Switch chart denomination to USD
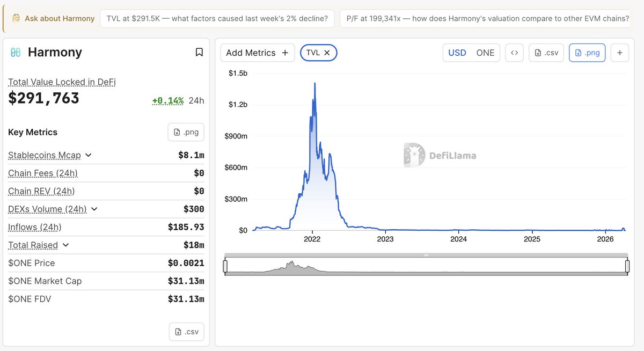Screen dimensions: 644x351 click(x=457, y=53)
